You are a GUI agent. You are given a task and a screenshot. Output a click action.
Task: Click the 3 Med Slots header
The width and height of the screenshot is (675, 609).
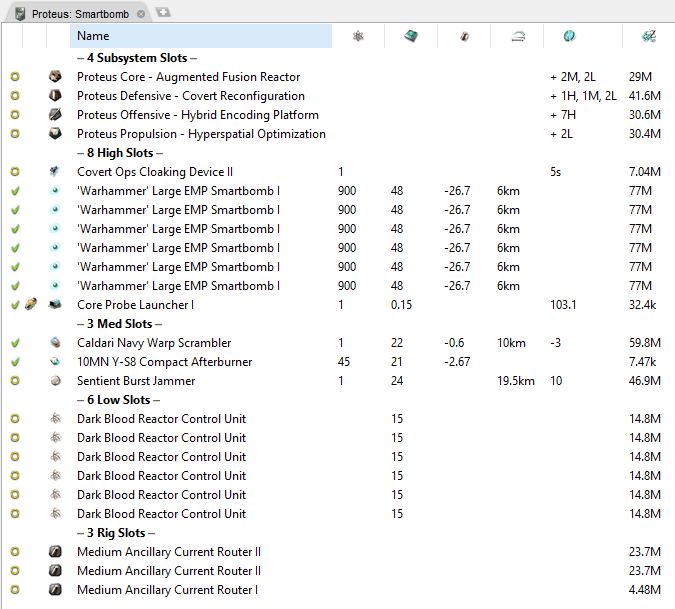click(120, 324)
